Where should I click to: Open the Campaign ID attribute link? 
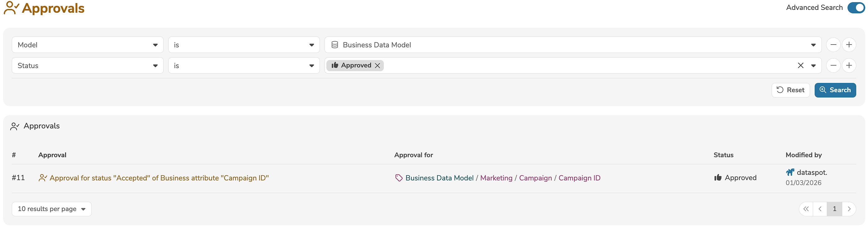click(x=579, y=178)
